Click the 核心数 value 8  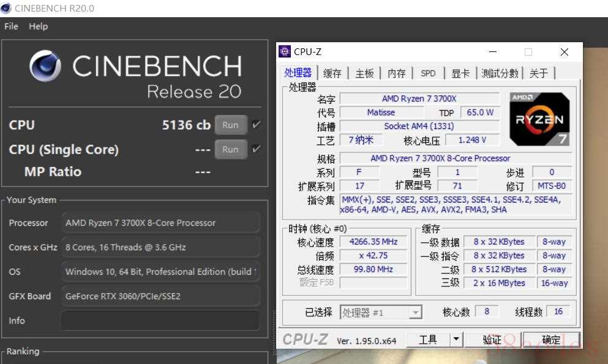click(487, 311)
